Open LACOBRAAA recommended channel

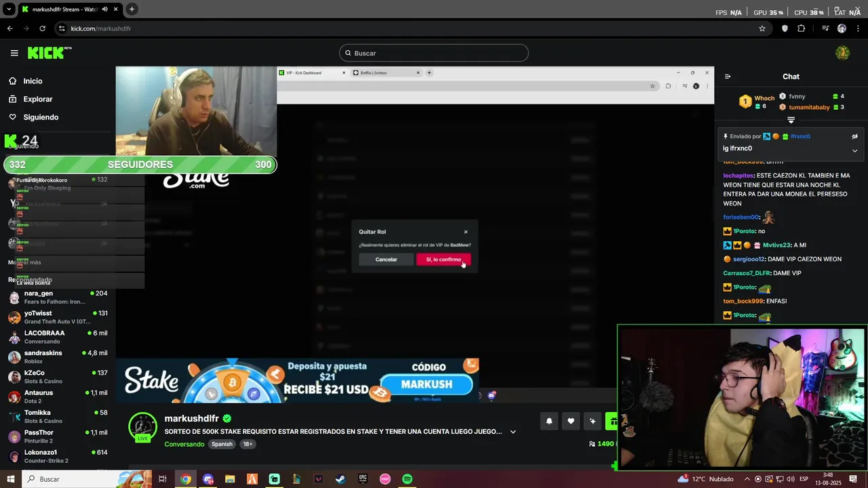[x=58, y=337]
